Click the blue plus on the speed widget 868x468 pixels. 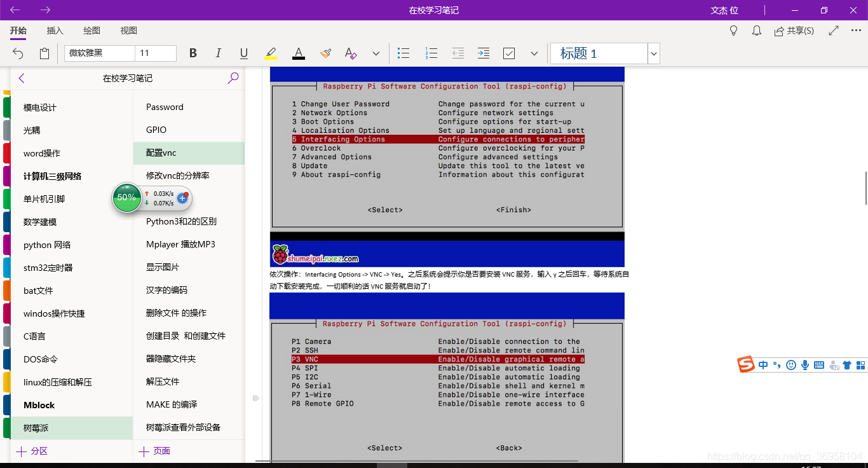[182, 198]
